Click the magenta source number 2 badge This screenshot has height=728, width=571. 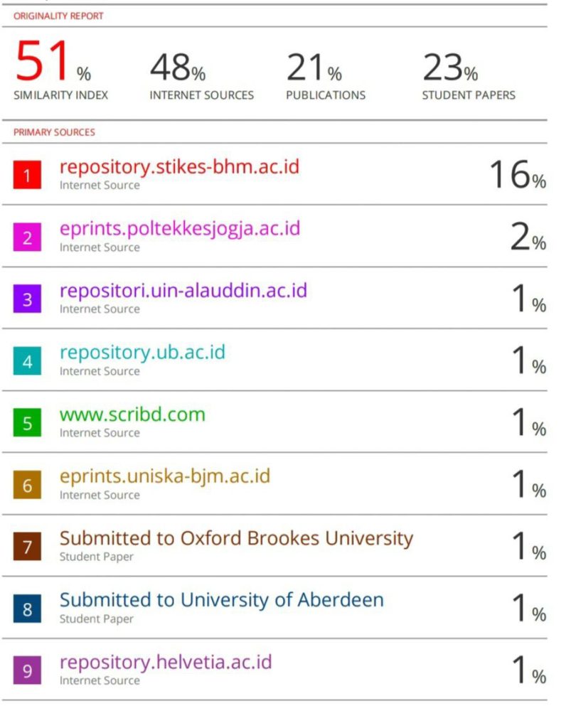coord(27,237)
